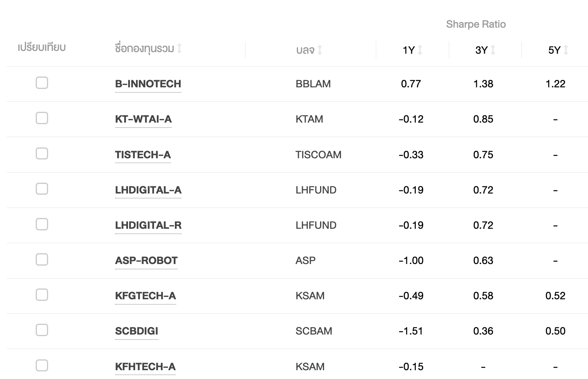Select the SCBDIGI compare checkbox

tap(42, 330)
